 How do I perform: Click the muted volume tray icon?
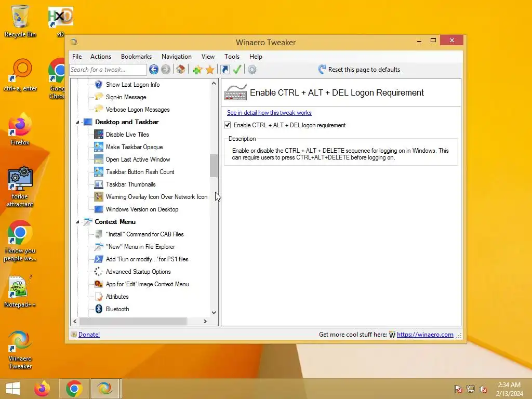483,389
